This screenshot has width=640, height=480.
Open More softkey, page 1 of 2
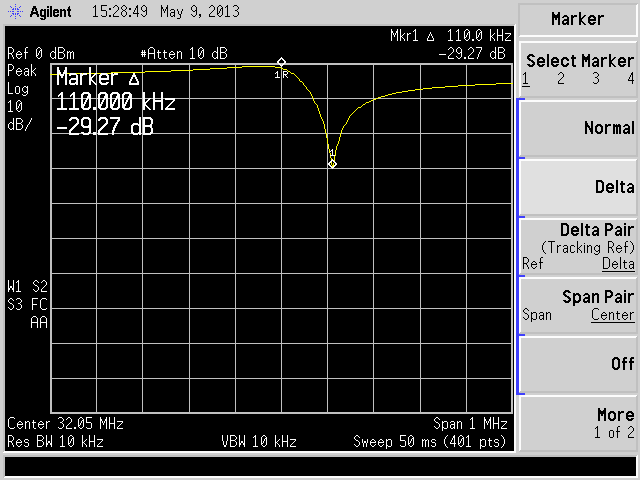click(x=578, y=423)
